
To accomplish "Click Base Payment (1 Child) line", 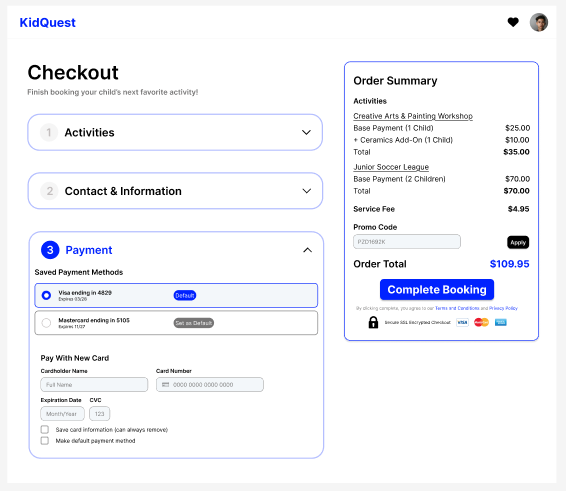I will (x=393, y=128).
